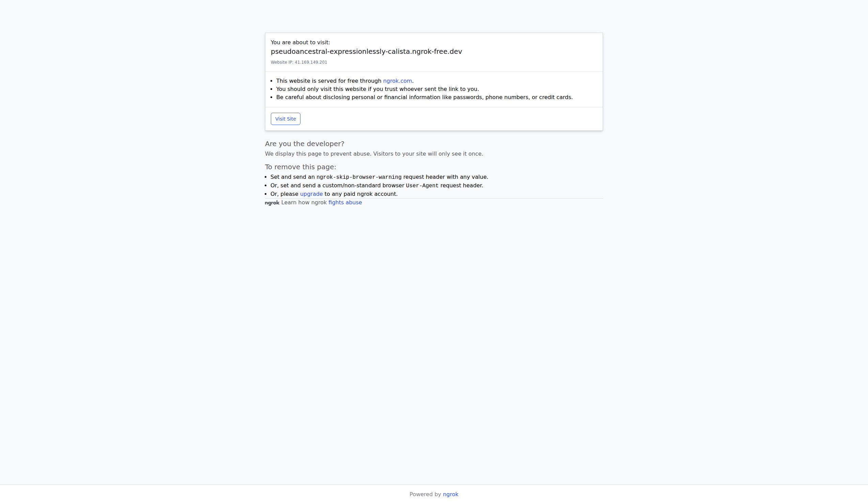This screenshot has height=504, width=868.
Task: Click the ngrok-free.dev domain name text
Action: pos(366,52)
